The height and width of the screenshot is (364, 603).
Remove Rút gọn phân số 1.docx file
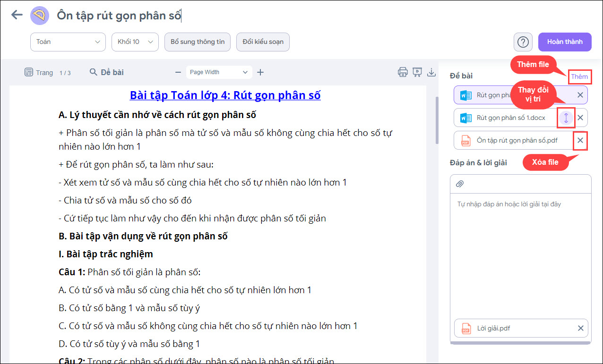tap(581, 118)
